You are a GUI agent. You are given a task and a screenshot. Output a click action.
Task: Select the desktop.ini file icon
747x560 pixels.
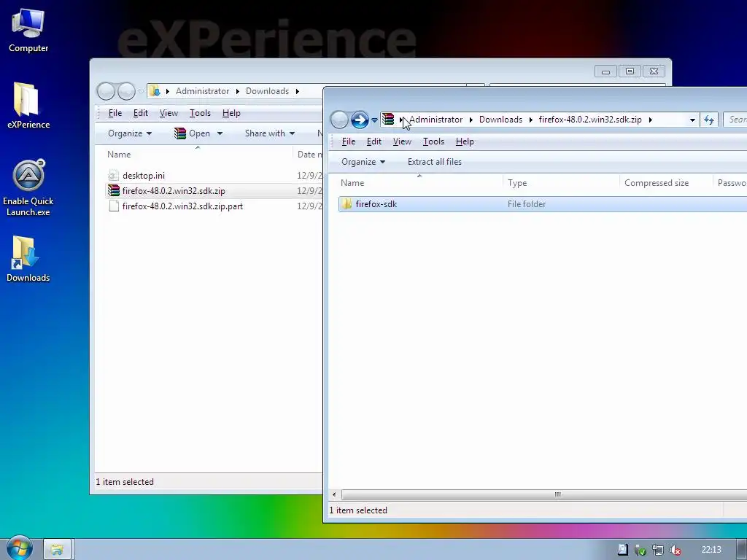pos(113,175)
